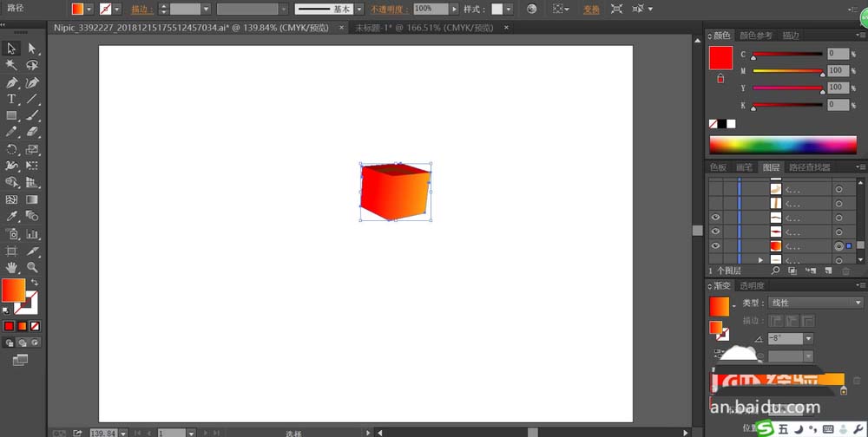Set fill mode to solid Color button
The height and width of the screenshot is (437, 868).
[9, 326]
